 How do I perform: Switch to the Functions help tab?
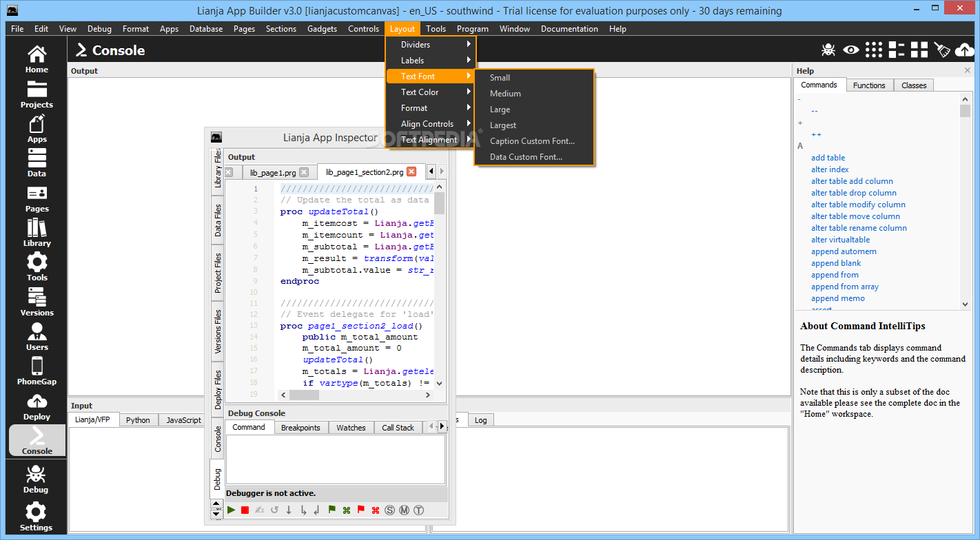pos(869,85)
